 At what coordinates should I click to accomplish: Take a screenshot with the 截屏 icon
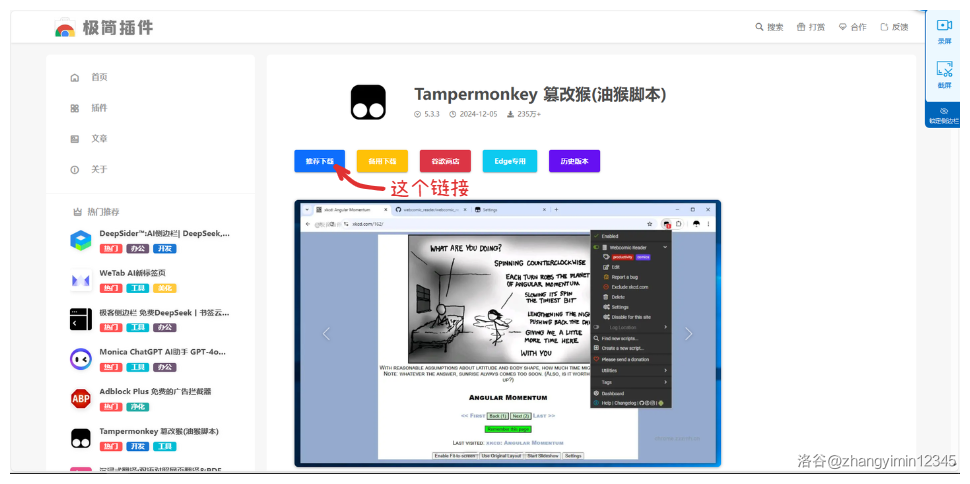click(944, 73)
